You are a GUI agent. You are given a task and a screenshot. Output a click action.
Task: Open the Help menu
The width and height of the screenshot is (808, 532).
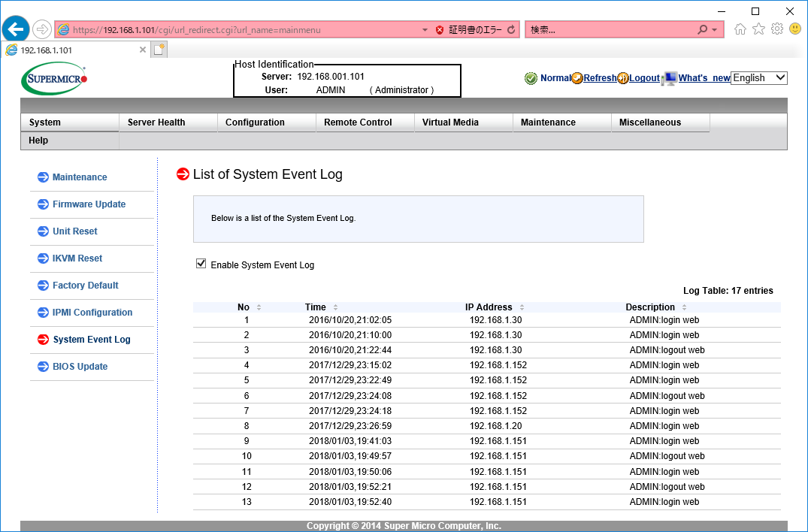[x=70, y=141]
